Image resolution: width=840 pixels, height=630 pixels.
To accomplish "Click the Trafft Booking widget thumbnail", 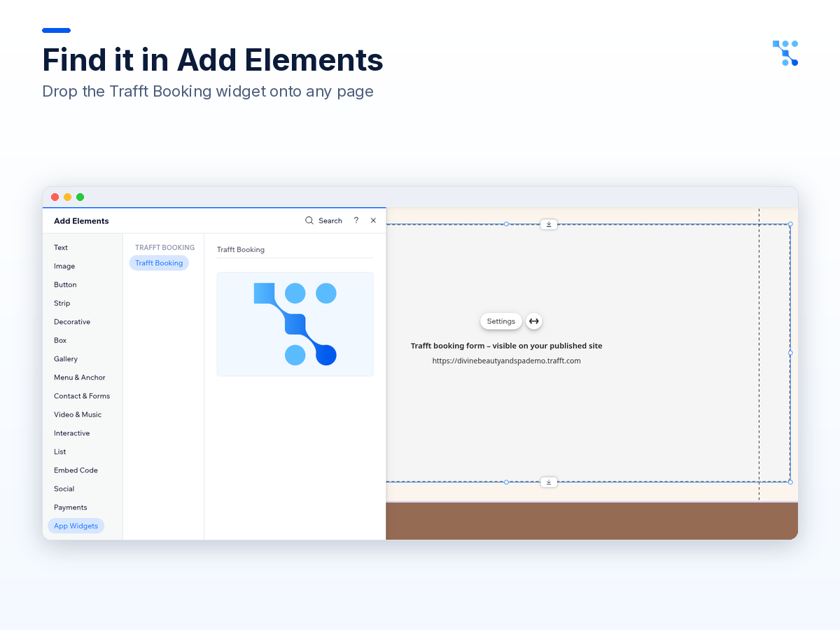I will 295,324.
